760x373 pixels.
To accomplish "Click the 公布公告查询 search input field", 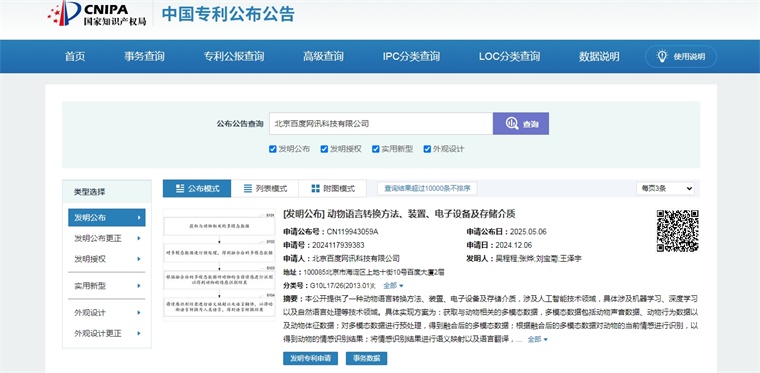I will point(381,124).
